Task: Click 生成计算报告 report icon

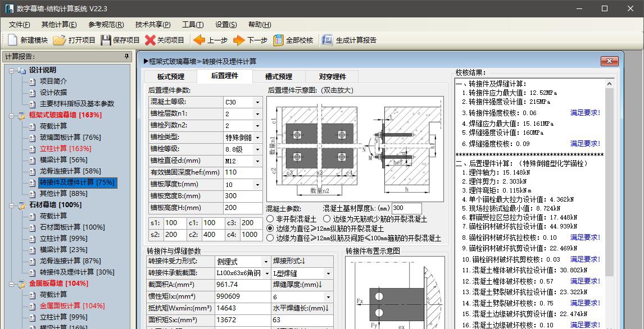Action: [328, 40]
